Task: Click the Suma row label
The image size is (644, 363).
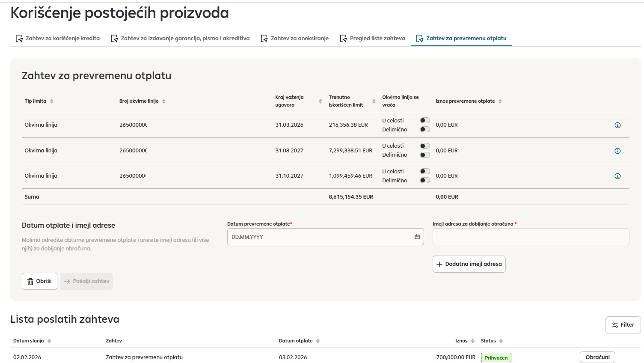Action: click(32, 197)
